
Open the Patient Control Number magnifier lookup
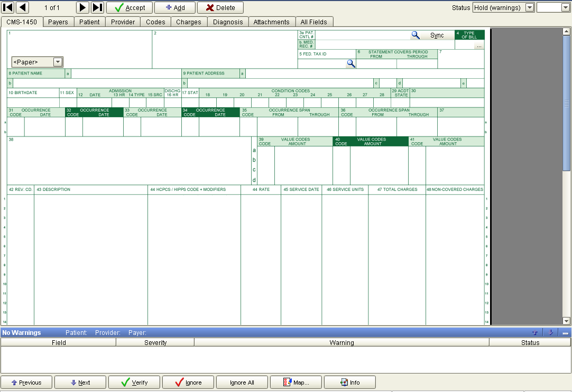point(416,34)
